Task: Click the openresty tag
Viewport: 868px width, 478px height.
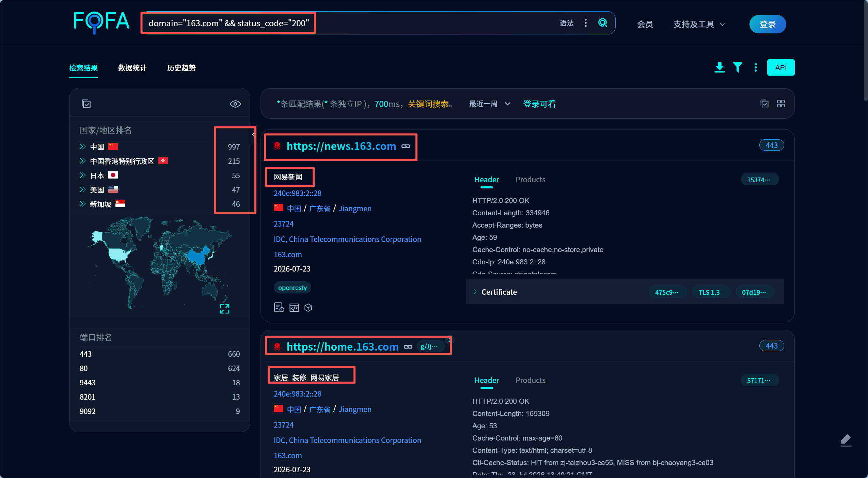Action: [292, 288]
